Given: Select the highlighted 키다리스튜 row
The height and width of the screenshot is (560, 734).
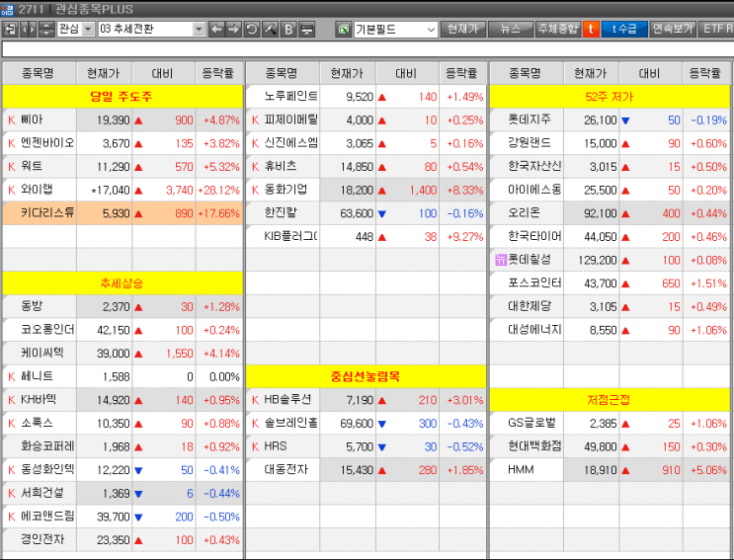Looking at the screenshot, I should pyautogui.click(x=122, y=213).
